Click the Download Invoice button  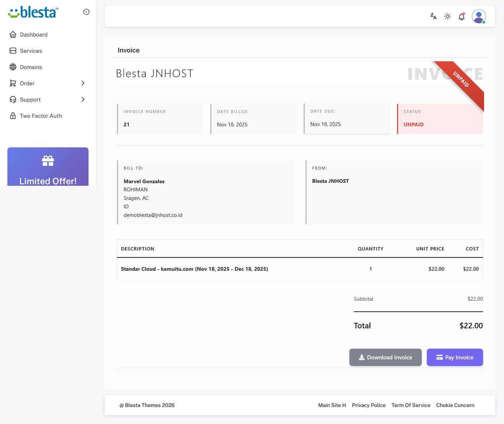(385, 358)
